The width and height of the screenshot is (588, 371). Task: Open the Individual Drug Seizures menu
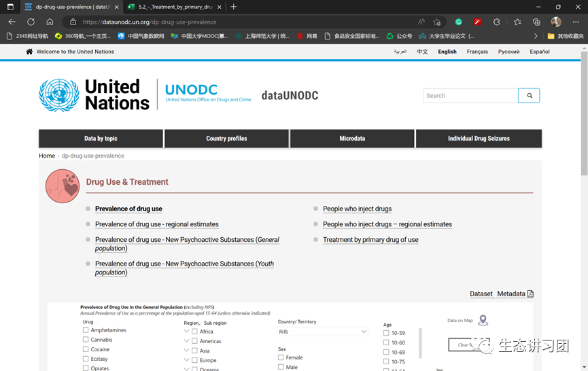tap(479, 139)
